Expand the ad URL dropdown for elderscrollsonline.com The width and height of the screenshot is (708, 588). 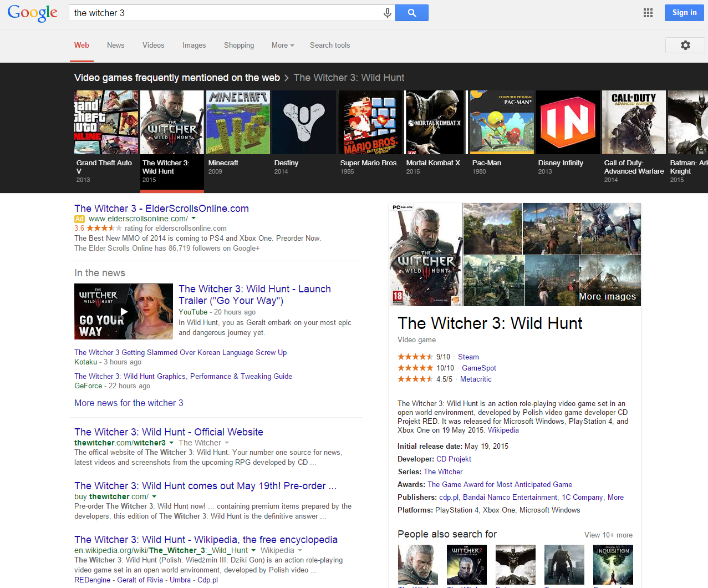point(193,219)
